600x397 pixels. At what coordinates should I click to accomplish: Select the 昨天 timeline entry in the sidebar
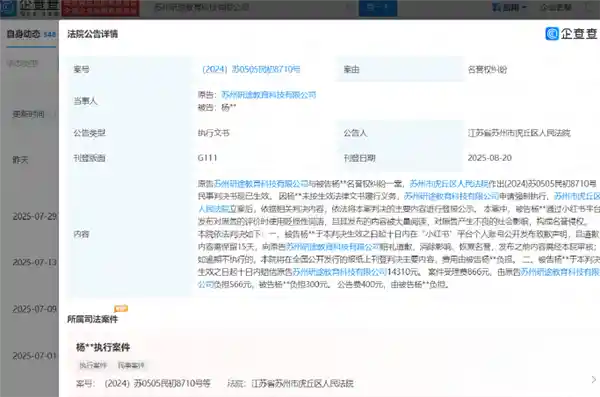(20, 160)
